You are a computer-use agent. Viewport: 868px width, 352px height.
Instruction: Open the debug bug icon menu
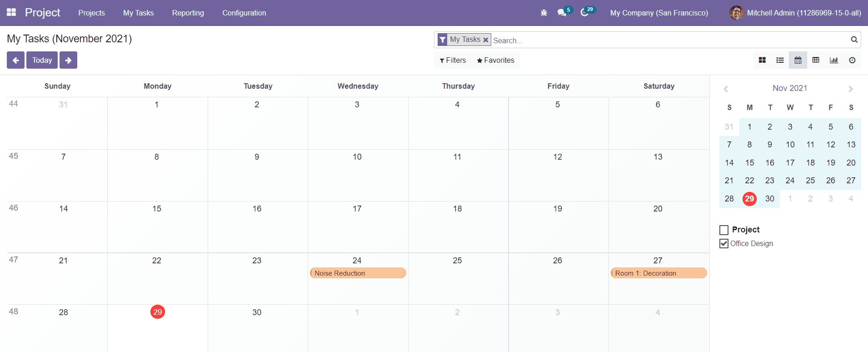click(544, 13)
